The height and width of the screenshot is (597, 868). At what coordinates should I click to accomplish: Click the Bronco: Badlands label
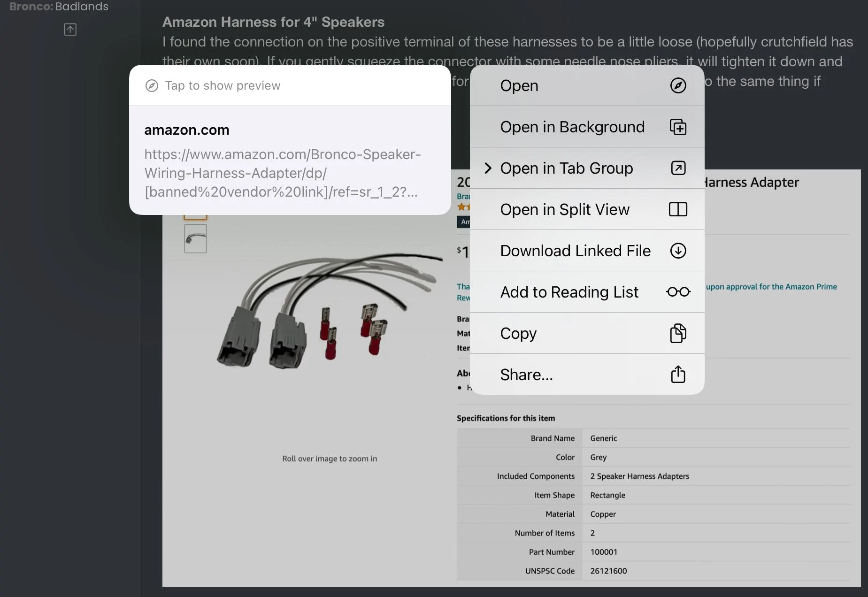pos(59,7)
